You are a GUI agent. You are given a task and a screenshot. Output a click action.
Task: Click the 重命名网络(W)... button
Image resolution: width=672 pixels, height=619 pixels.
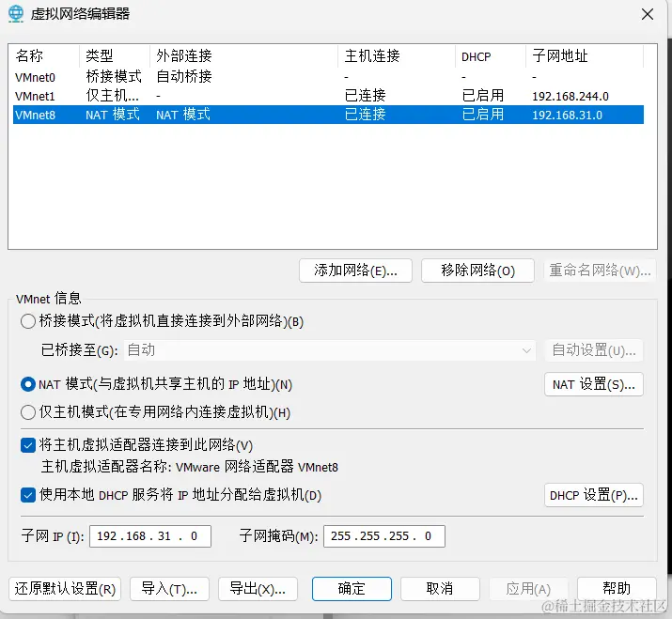click(x=600, y=271)
